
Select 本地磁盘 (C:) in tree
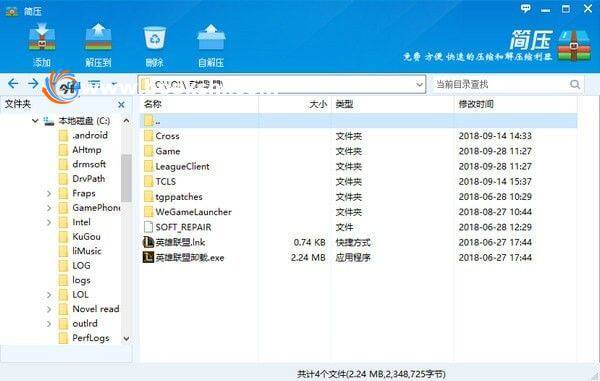84,121
